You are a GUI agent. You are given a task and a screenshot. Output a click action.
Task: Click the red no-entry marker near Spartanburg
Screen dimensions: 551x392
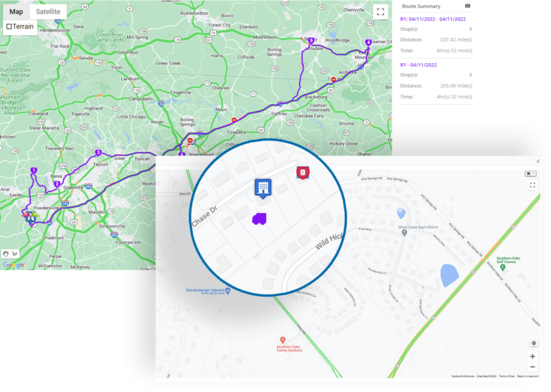click(x=190, y=140)
